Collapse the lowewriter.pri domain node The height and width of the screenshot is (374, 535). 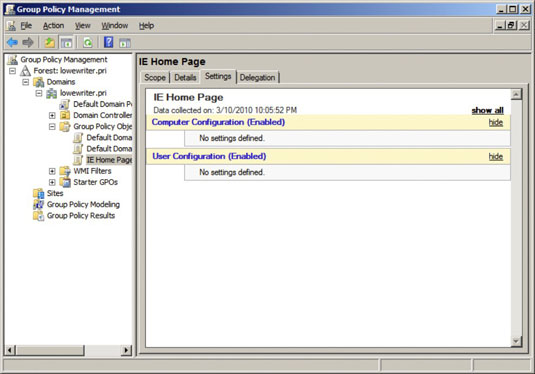pyautogui.click(x=39, y=93)
